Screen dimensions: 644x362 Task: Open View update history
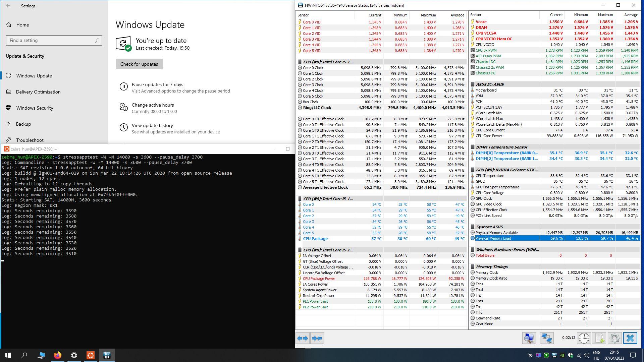(152, 125)
